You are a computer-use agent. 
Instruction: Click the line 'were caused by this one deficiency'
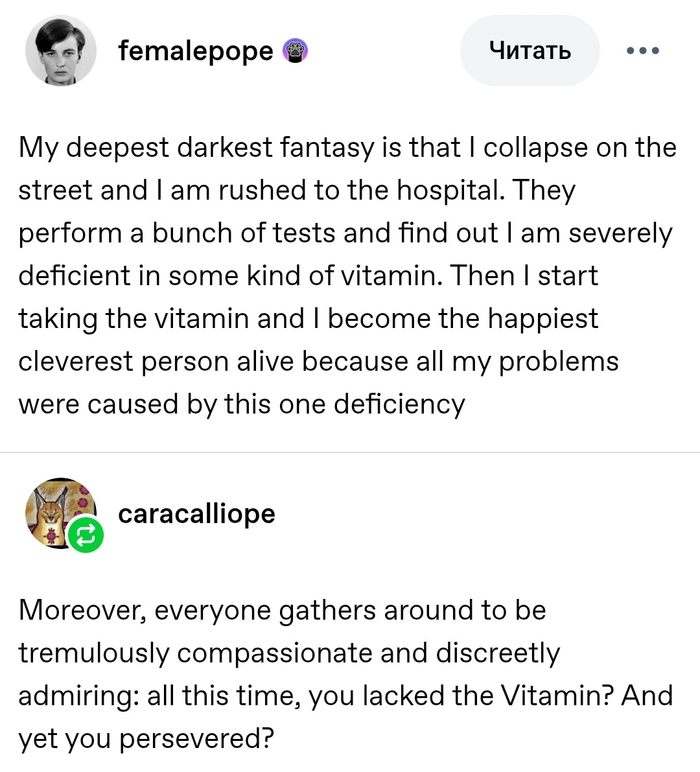point(242,404)
